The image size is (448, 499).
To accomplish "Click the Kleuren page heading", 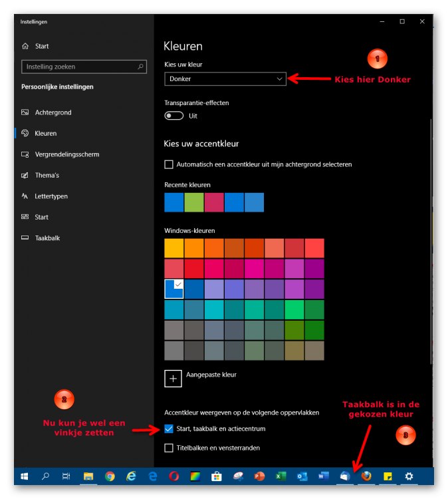I will [183, 46].
